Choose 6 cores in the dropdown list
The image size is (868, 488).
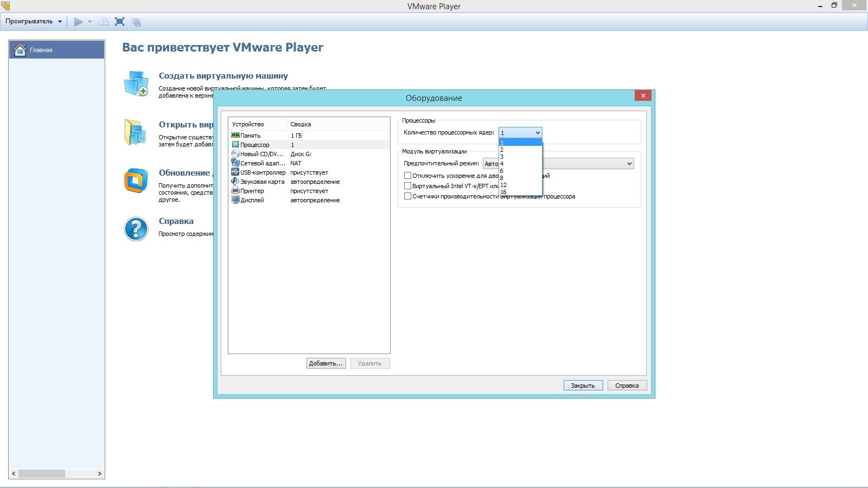pyautogui.click(x=520, y=171)
